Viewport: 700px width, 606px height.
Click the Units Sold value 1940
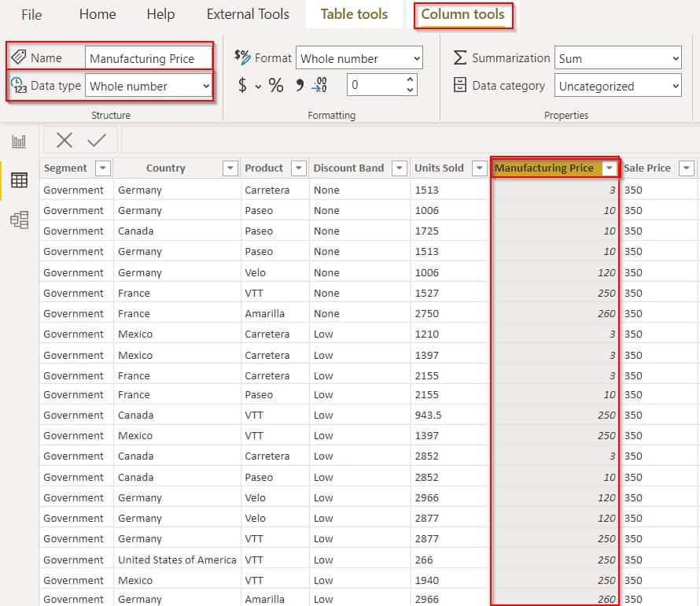point(427,580)
